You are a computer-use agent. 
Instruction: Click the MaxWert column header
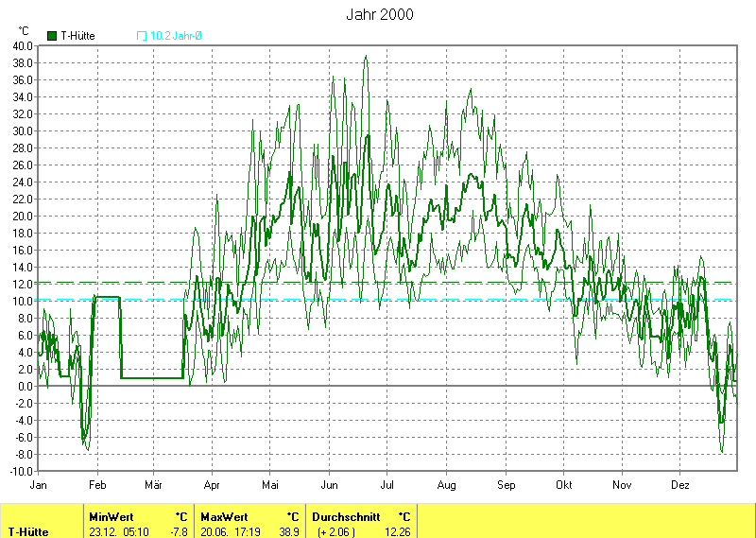tap(224, 516)
